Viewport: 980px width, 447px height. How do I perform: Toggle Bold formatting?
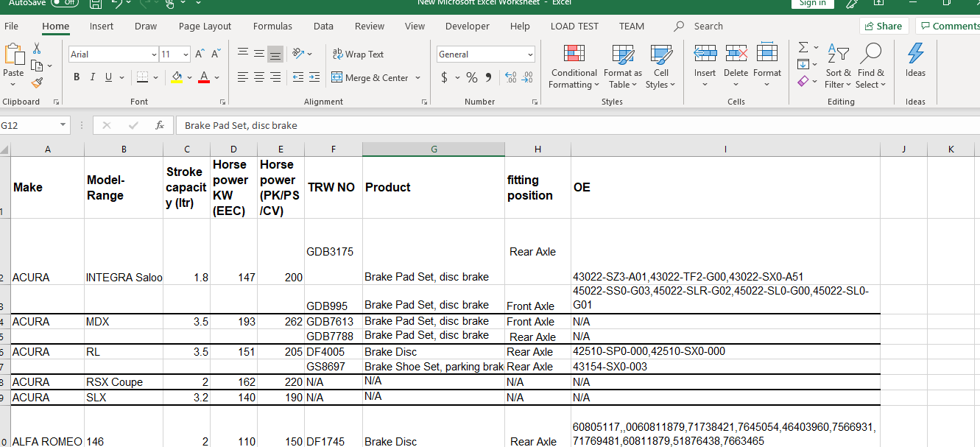tap(77, 77)
